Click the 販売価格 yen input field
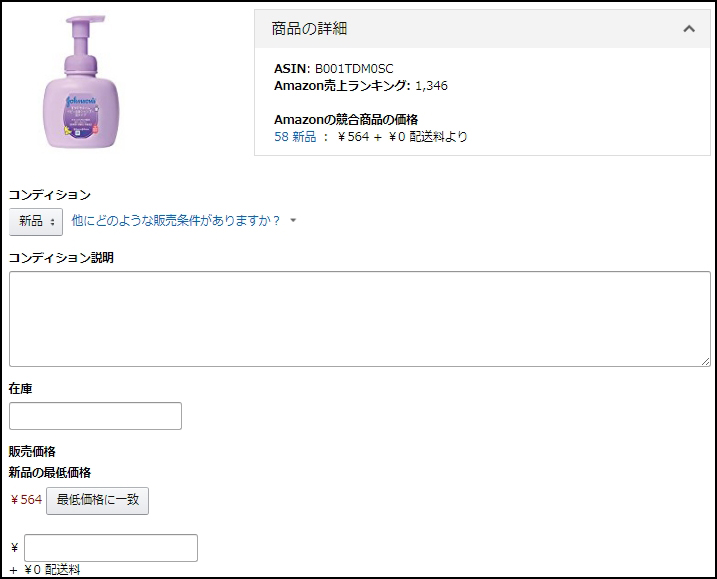 tap(111, 547)
